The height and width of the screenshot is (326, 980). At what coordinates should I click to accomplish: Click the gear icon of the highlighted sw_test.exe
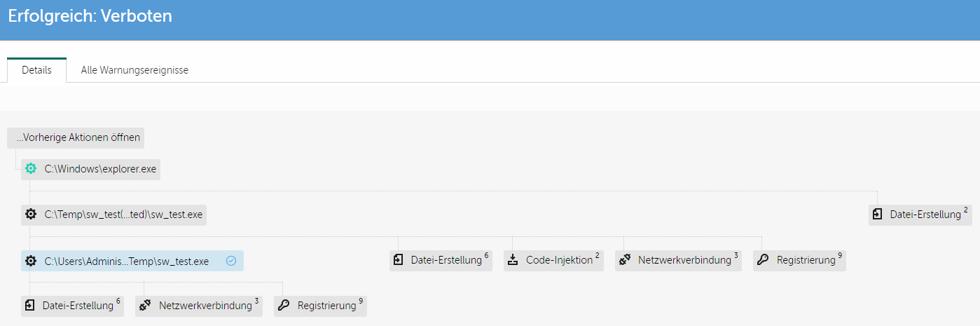(x=31, y=262)
